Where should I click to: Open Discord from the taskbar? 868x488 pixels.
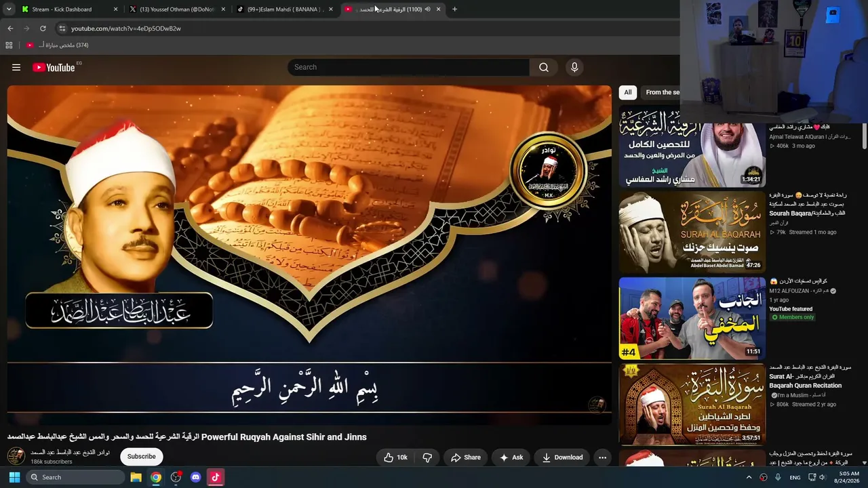[196, 477]
